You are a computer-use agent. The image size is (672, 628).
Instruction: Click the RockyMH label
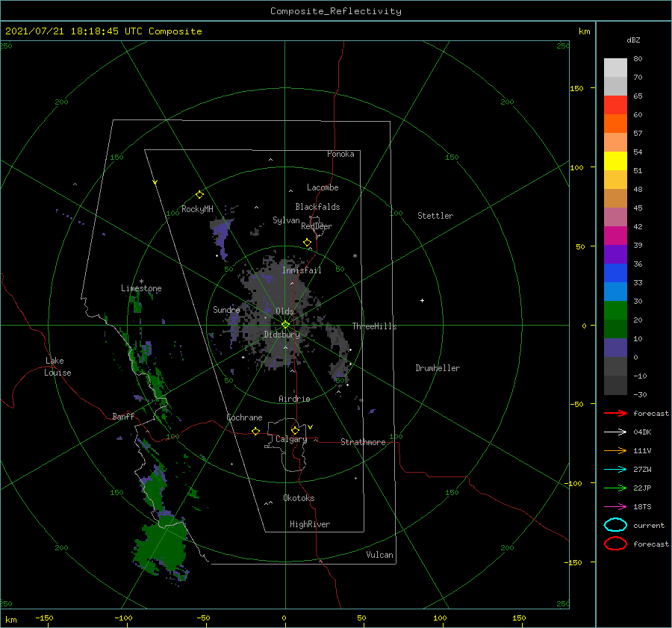(x=198, y=209)
